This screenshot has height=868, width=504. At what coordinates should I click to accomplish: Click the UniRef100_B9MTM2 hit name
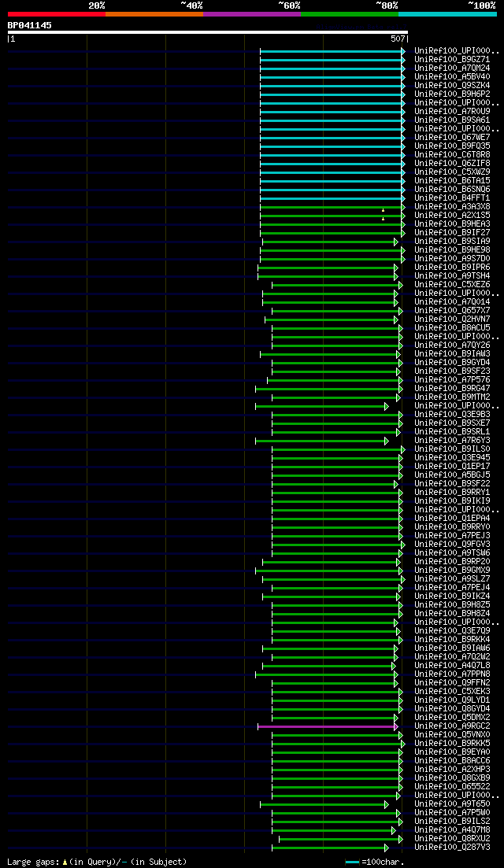(452, 397)
